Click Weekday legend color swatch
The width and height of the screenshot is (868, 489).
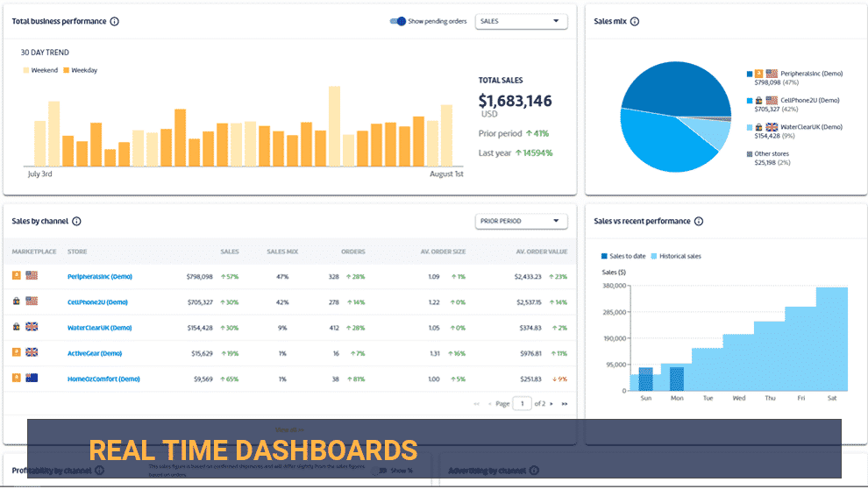pyautogui.click(x=67, y=70)
